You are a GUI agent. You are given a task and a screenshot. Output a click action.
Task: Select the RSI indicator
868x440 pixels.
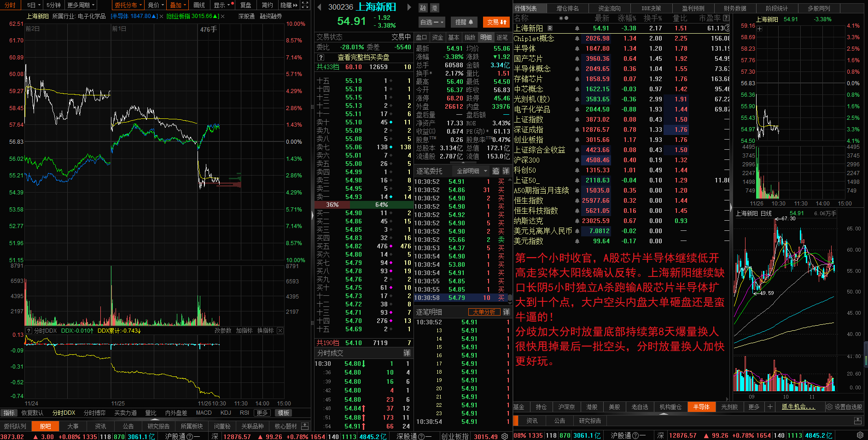[245, 413]
